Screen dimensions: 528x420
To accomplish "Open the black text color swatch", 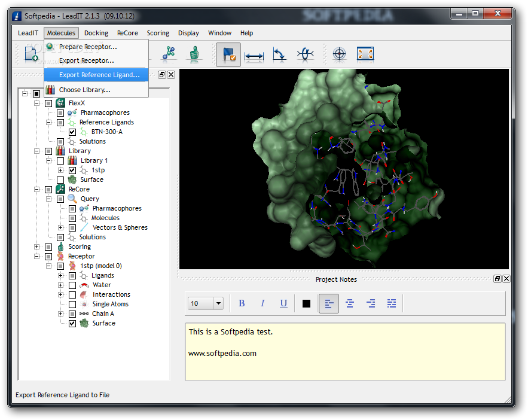I will pos(306,303).
